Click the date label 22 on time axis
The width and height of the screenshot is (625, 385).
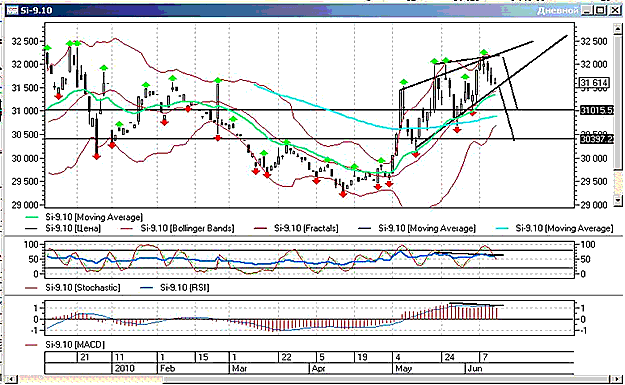[286, 357]
